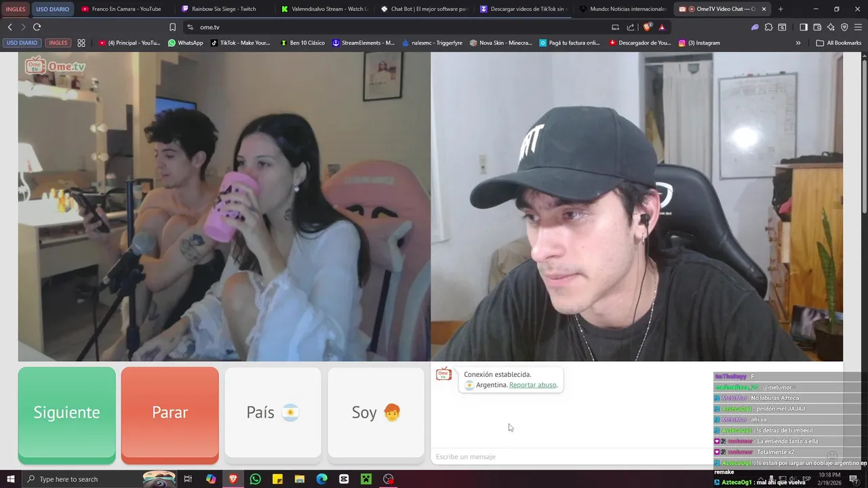Open Leo AI sparkle icon
Viewport: 868px width, 488px height.
831,27
